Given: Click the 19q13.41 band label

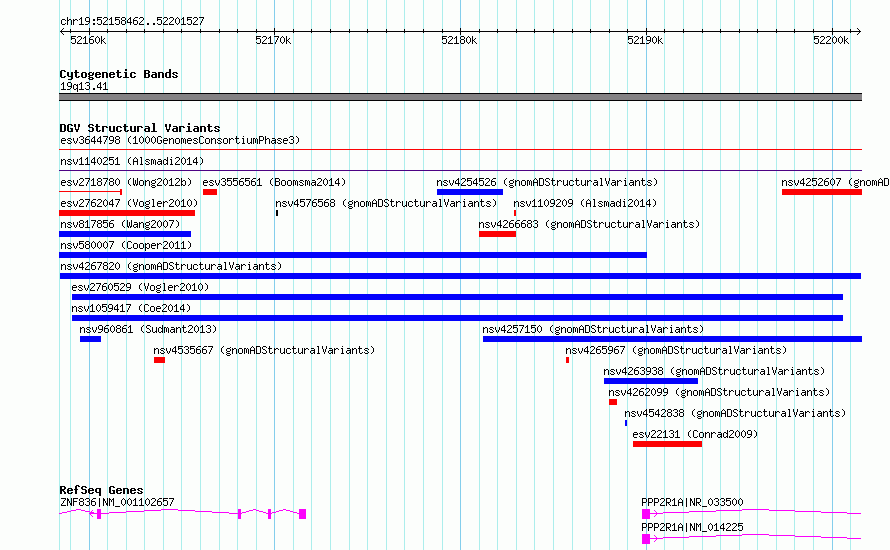Looking at the screenshot, I should 84,86.
